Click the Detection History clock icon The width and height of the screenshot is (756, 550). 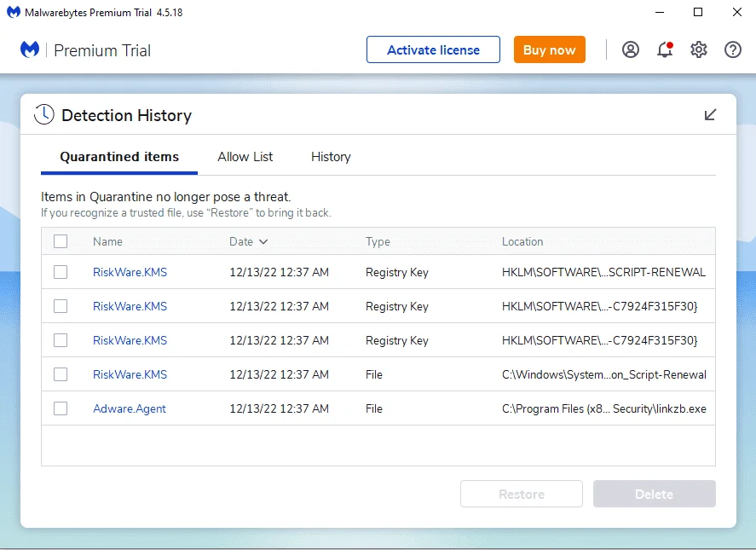click(43, 115)
